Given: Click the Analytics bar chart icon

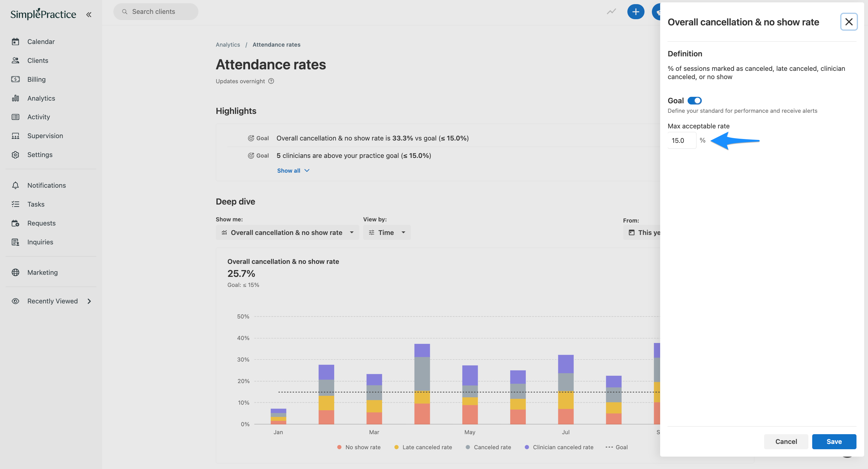Looking at the screenshot, I should (x=15, y=98).
